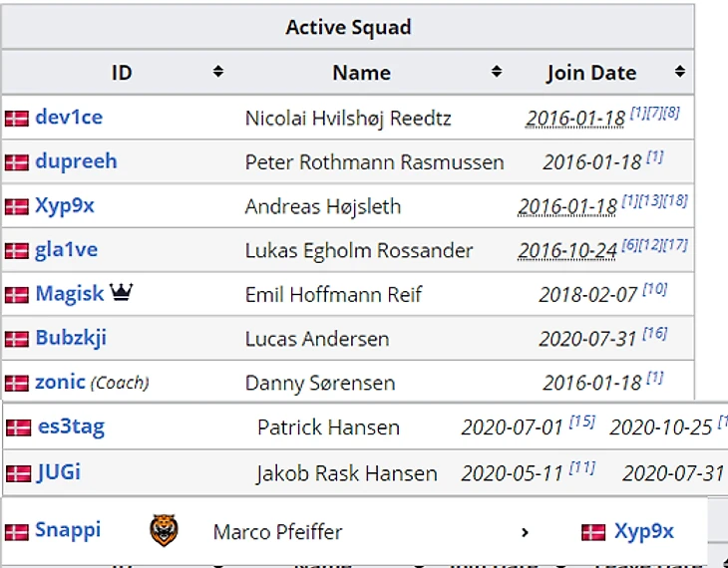This screenshot has height=568, width=728.
Task: Click the Danish flag next to dev1ce
Action: (16, 118)
